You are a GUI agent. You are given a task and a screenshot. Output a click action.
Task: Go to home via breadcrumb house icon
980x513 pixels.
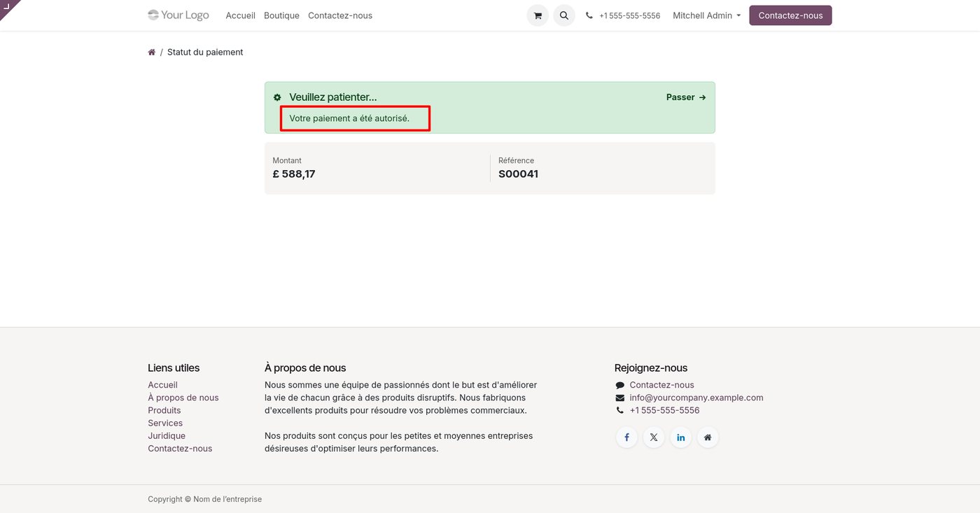point(151,52)
